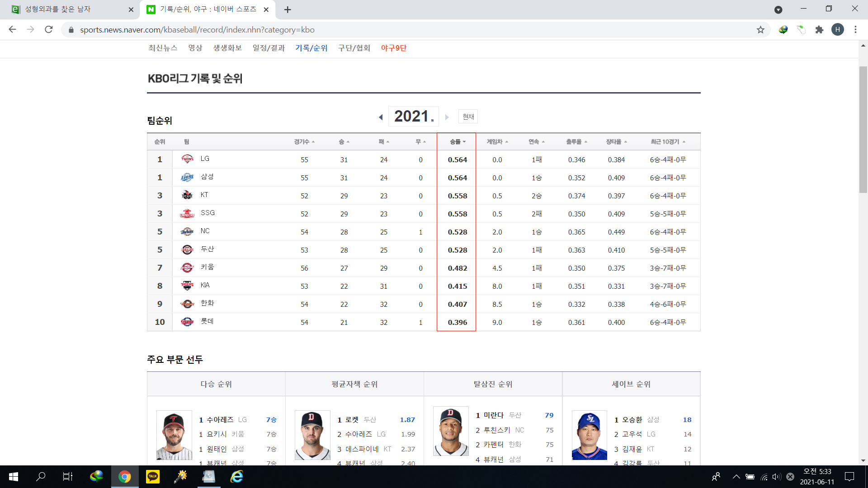Click the 롯데 team logo
The height and width of the screenshot is (488, 868).
[x=187, y=322]
